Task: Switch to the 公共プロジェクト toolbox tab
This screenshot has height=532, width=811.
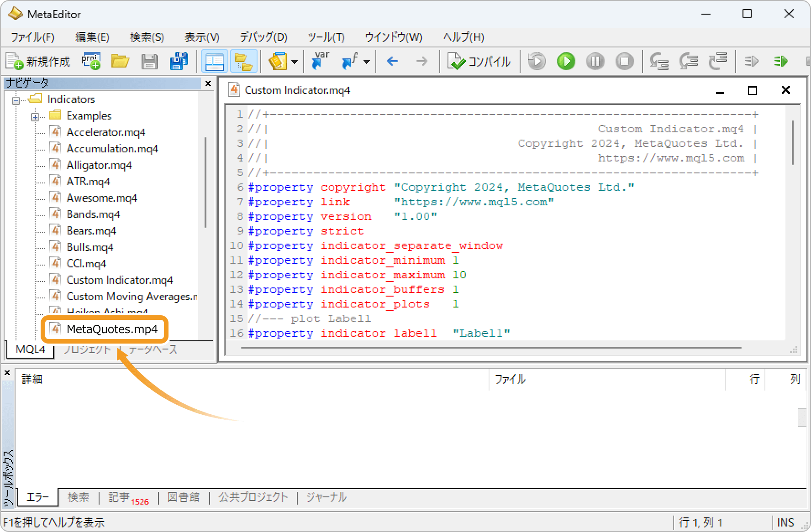Action: (253, 497)
